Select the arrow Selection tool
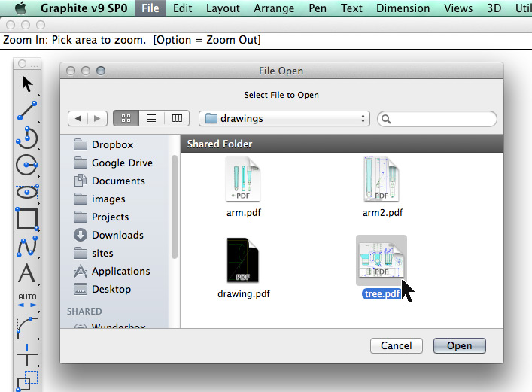 point(27,84)
